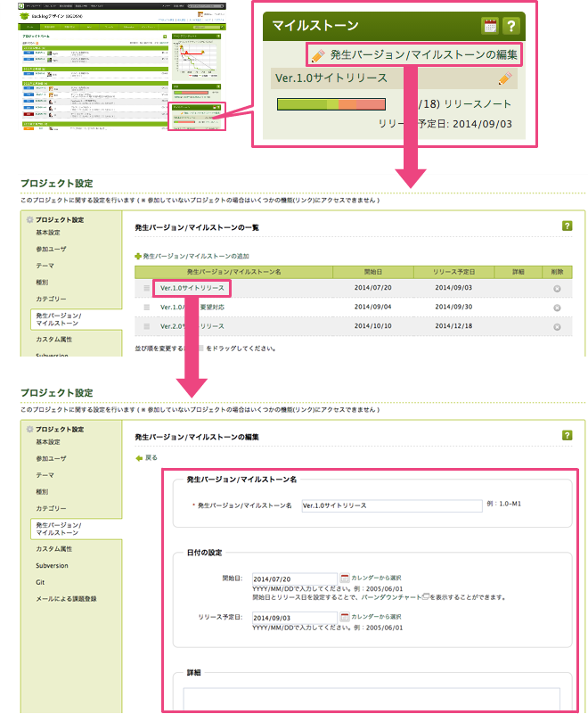Open the リリースノート link
The width and height of the screenshot is (588, 714).
click(x=478, y=104)
